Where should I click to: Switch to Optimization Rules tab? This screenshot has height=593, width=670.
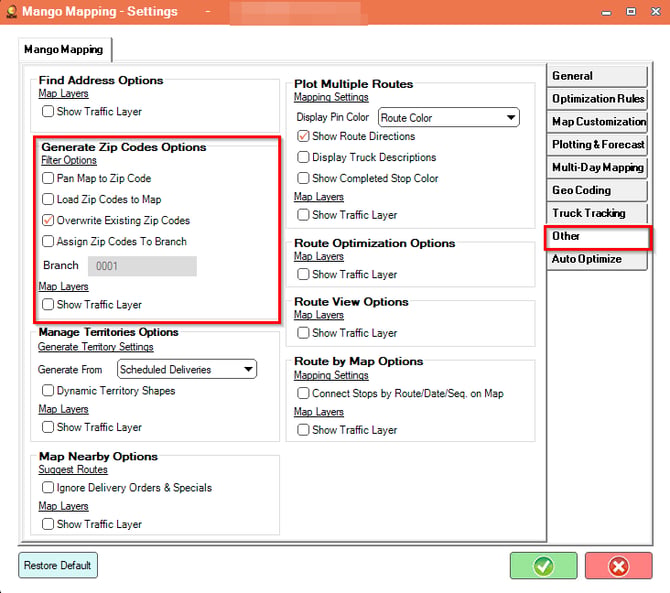[597, 99]
